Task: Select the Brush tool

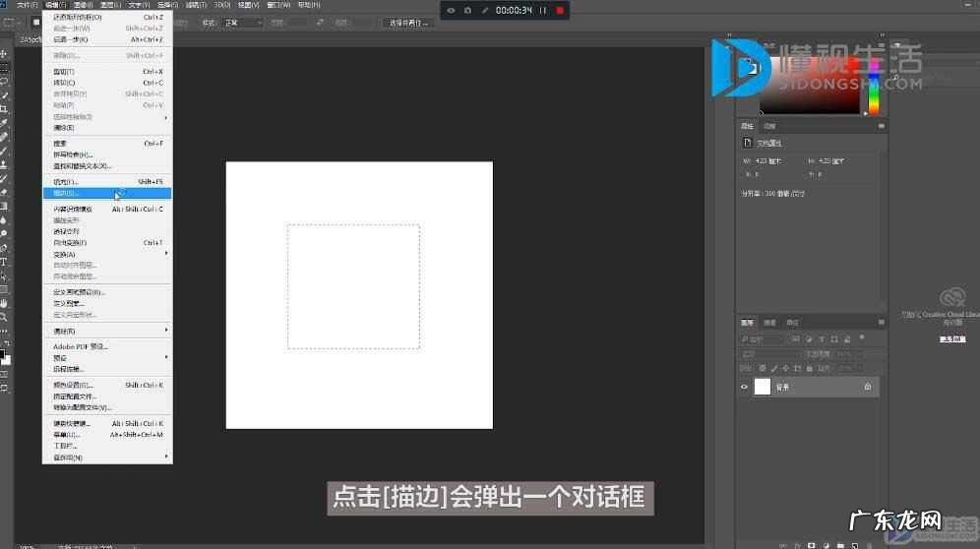Action: point(4,151)
